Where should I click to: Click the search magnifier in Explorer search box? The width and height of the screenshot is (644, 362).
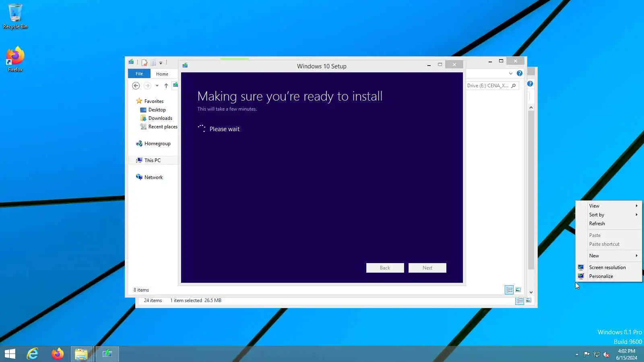[x=514, y=86]
